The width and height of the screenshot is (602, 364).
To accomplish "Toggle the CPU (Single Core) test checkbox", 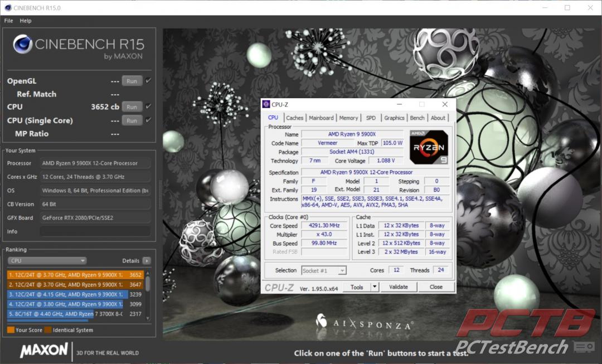I will coord(148,120).
